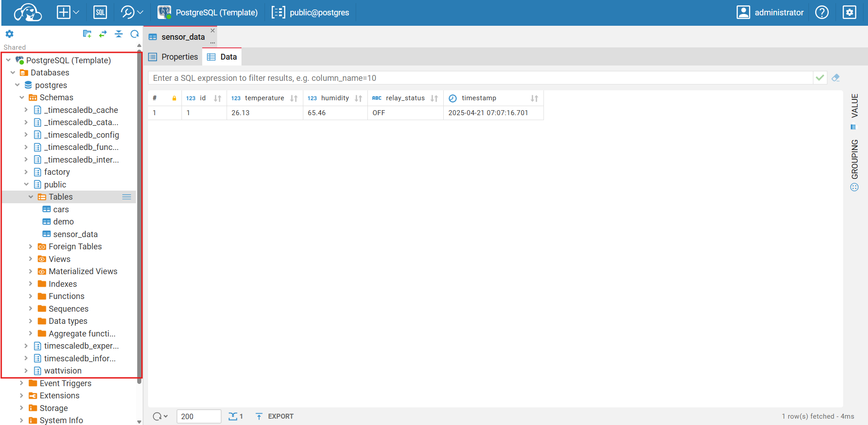Open the Tables context menu icon
The height and width of the screenshot is (425, 868).
pyautogui.click(x=127, y=197)
